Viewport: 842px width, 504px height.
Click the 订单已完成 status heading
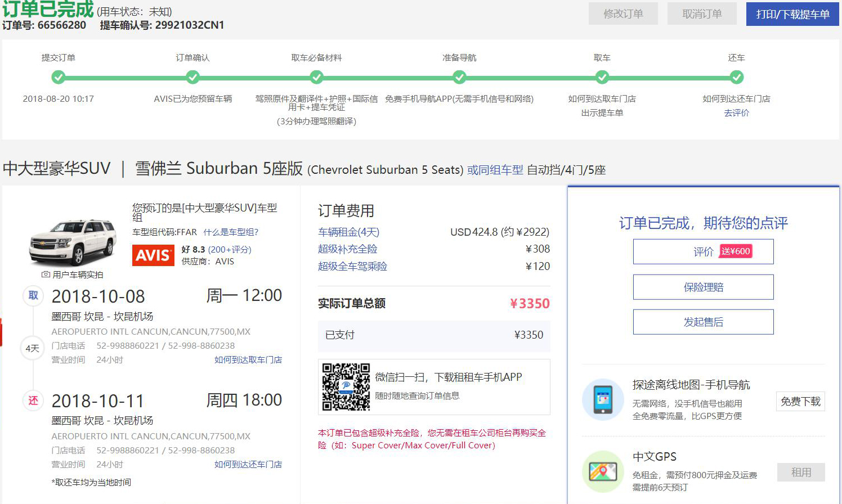click(48, 9)
